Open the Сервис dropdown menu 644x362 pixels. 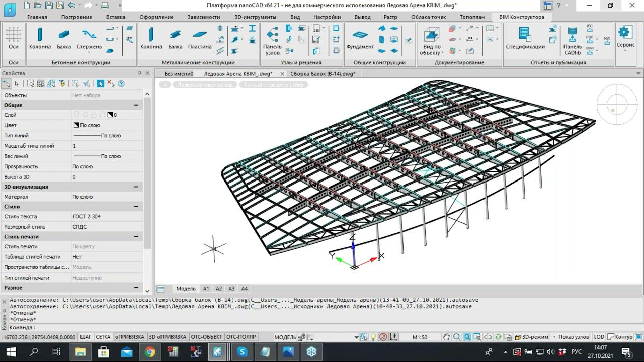tap(625, 45)
